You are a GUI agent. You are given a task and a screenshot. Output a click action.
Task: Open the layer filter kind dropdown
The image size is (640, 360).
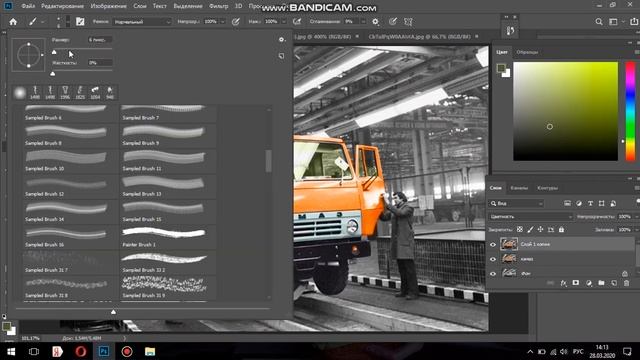(516, 203)
